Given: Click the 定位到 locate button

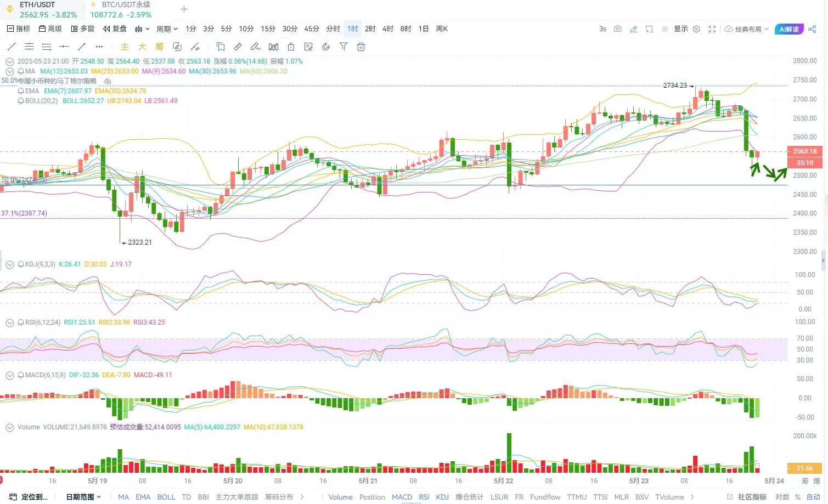Looking at the screenshot, I should click(29, 497).
